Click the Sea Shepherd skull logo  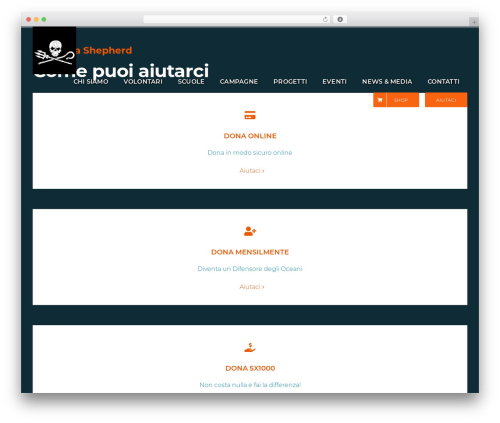pos(54,50)
